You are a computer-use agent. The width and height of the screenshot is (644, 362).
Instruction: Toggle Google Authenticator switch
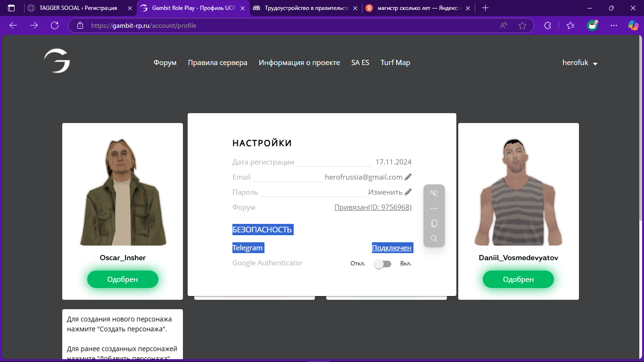[383, 264]
